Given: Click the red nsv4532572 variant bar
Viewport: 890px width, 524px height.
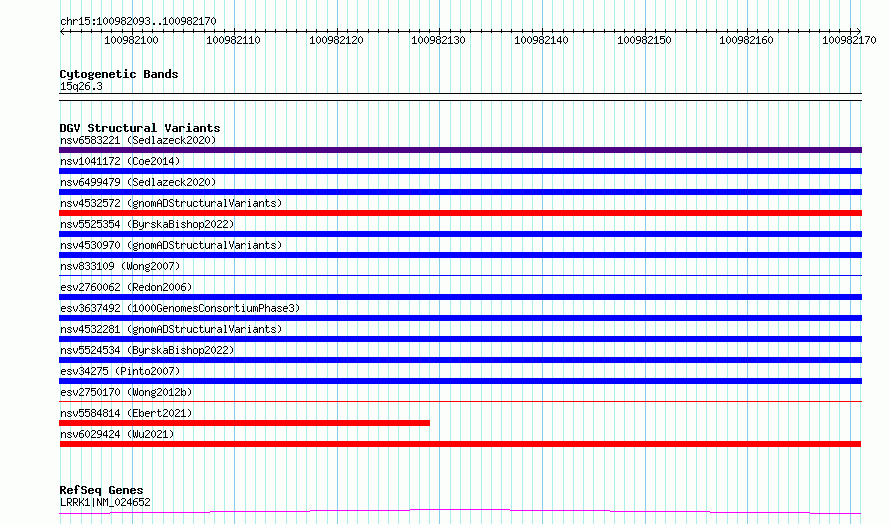Looking at the screenshot, I should pos(460,213).
